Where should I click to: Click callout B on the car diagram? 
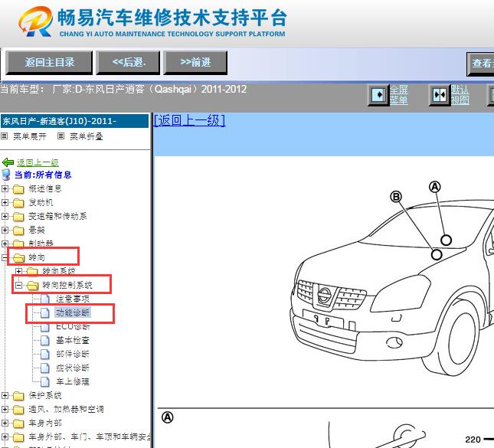(x=396, y=197)
